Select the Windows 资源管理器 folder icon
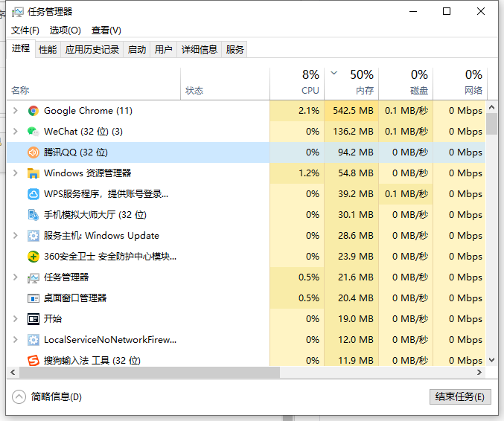The height and width of the screenshot is (421, 504). coord(33,173)
